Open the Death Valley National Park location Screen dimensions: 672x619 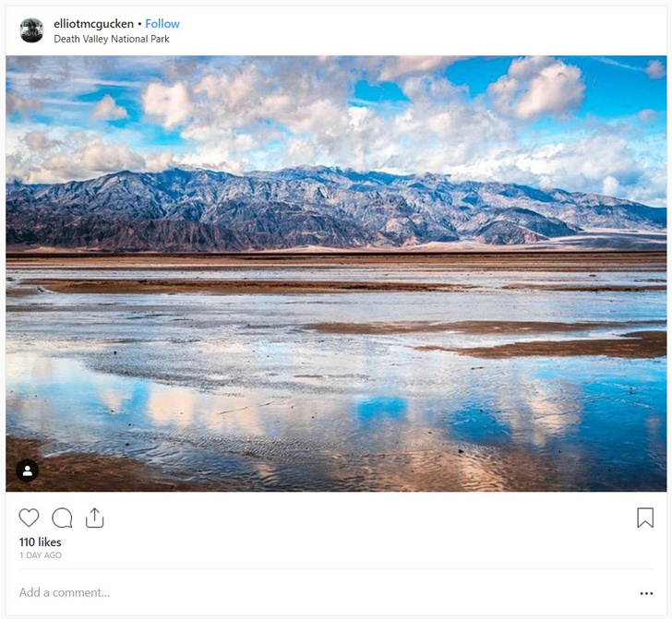[x=112, y=39]
